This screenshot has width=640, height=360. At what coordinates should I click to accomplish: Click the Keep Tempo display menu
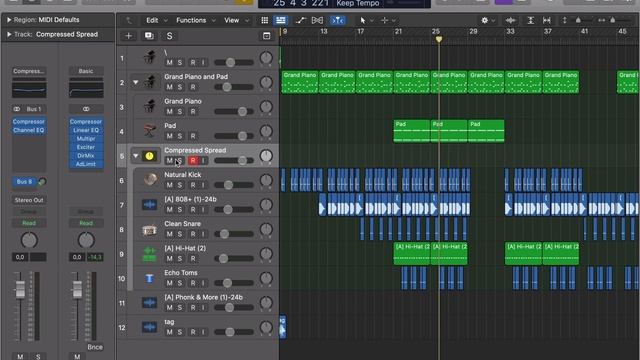tap(358, 3)
